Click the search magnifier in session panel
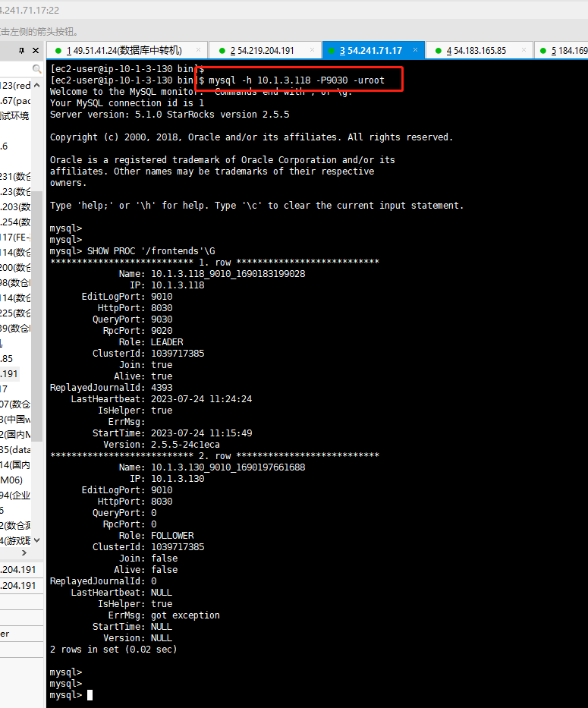Viewport: 588px width, 708px height. tap(36, 69)
